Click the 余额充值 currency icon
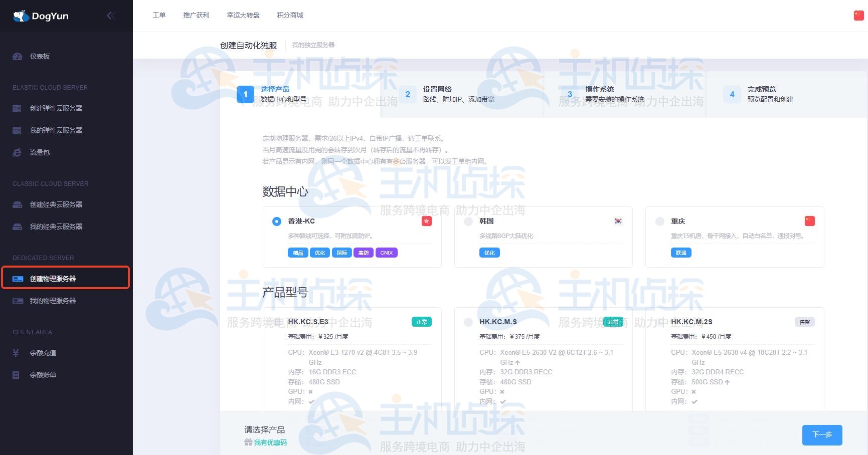This screenshot has width=868, height=455. click(x=15, y=353)
